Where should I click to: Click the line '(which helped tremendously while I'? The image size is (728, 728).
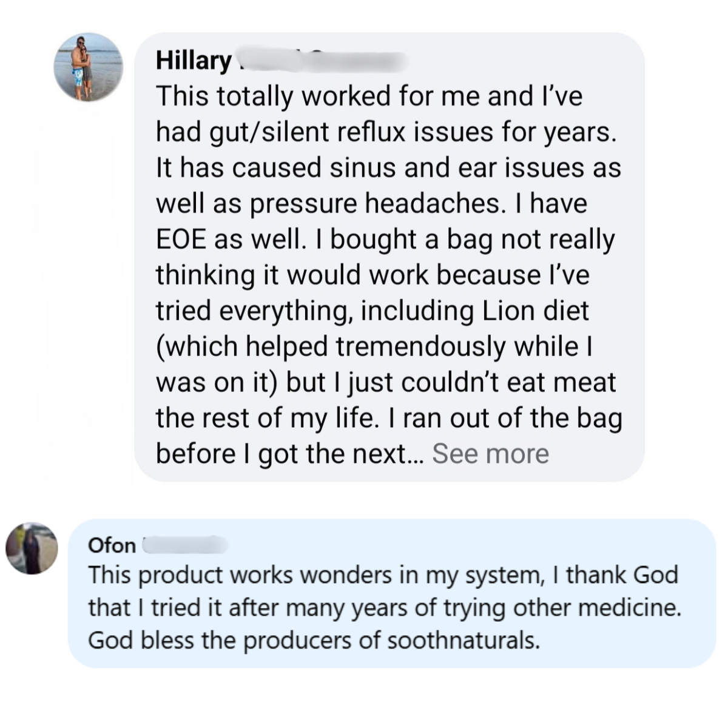374,346
